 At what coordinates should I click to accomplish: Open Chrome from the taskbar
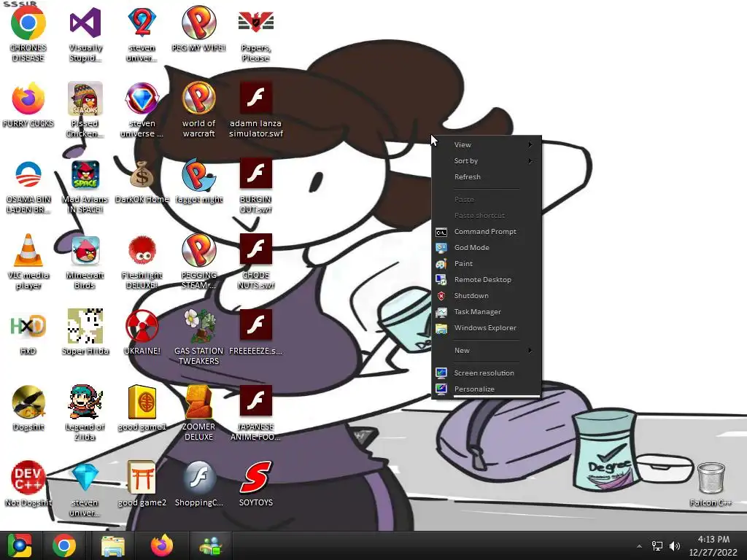tap(64, 545)
